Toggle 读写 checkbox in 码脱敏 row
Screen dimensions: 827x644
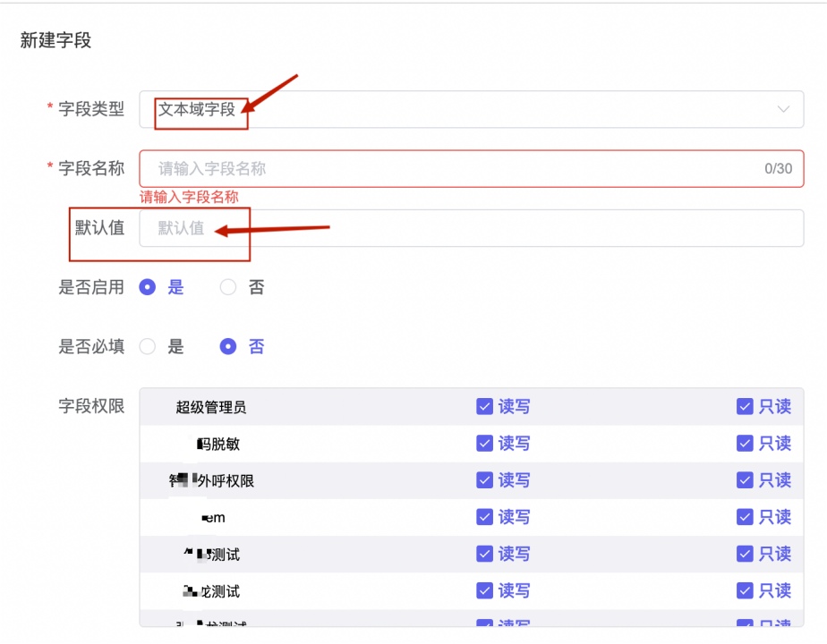tap(485, 444)
